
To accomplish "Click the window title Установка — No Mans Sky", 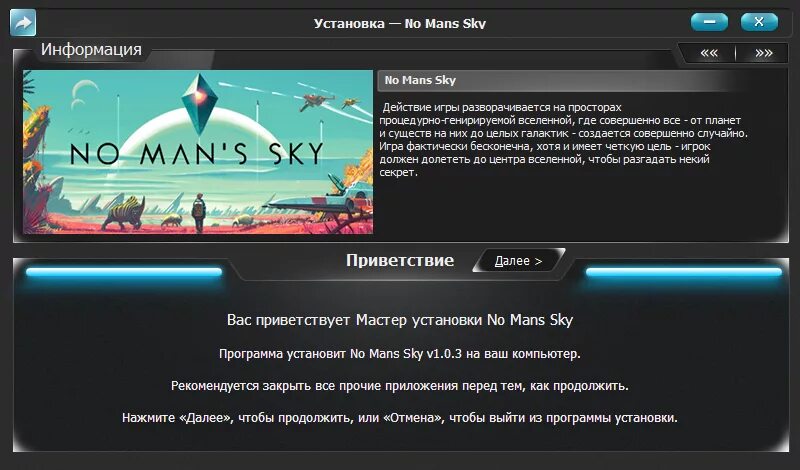I will pos(399,23).
